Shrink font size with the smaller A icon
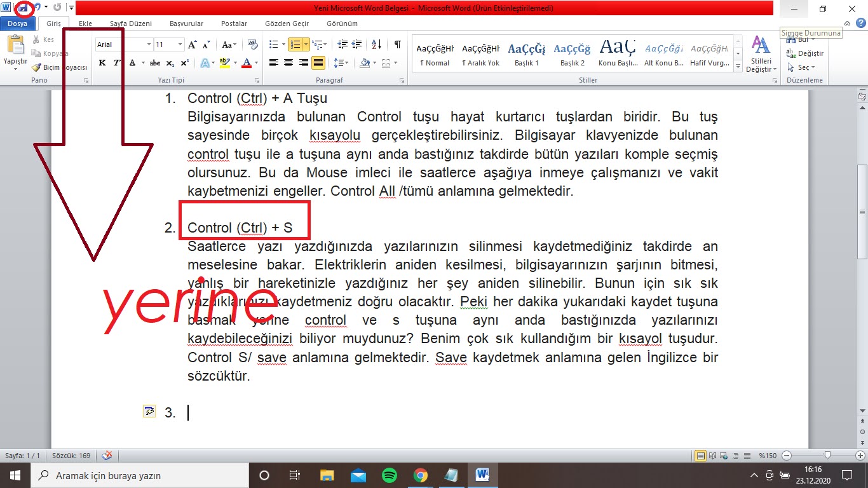The height and width of the screenshot is (488, 868). point(207,44)
